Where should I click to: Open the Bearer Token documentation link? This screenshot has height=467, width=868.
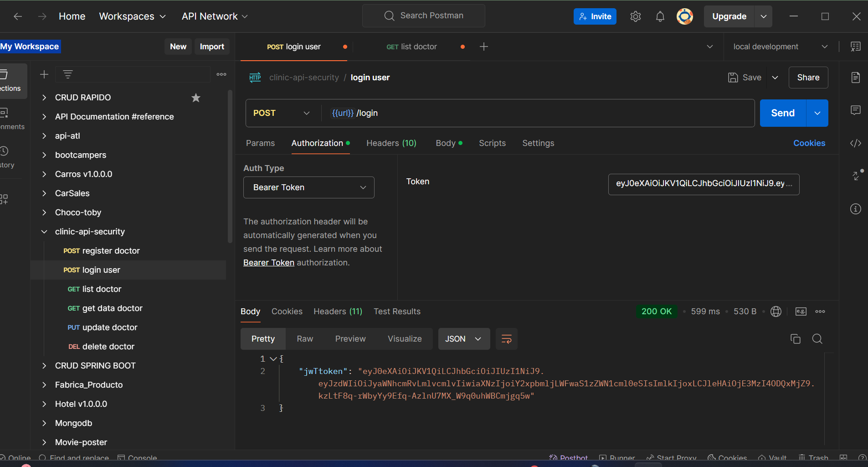(x=269, y=263)
